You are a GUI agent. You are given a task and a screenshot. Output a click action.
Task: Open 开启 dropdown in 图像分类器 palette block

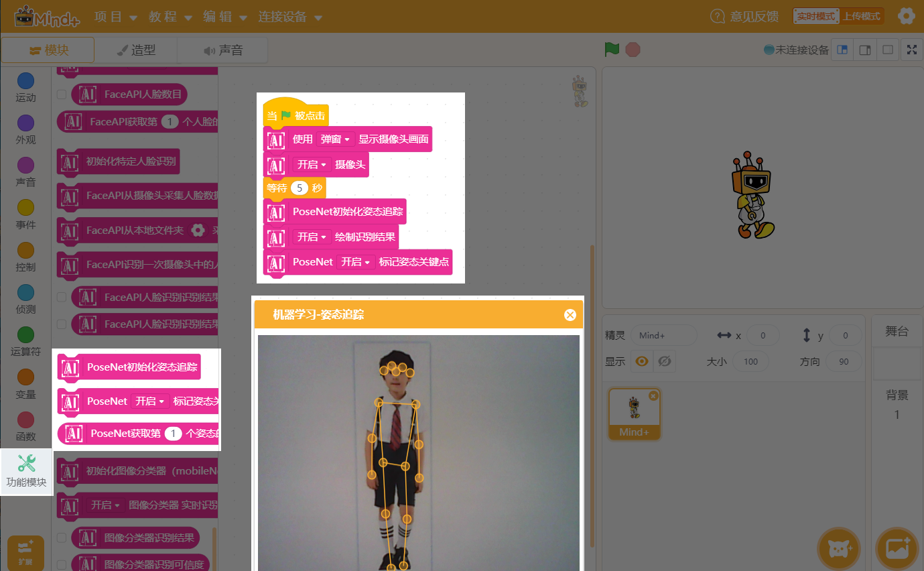tap(106, 505)
